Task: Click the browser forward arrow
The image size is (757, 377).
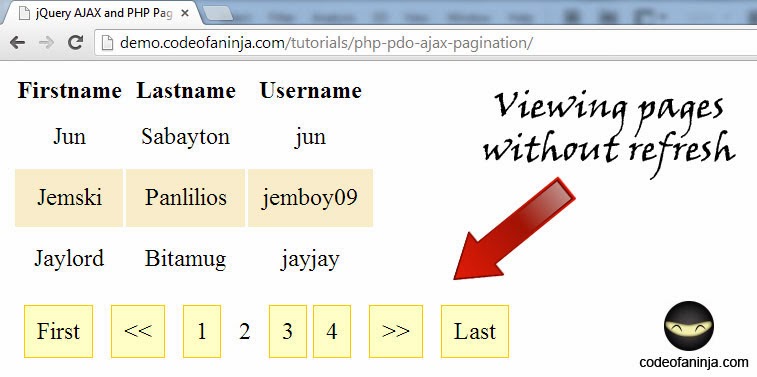Action: (x=46, y=42)
